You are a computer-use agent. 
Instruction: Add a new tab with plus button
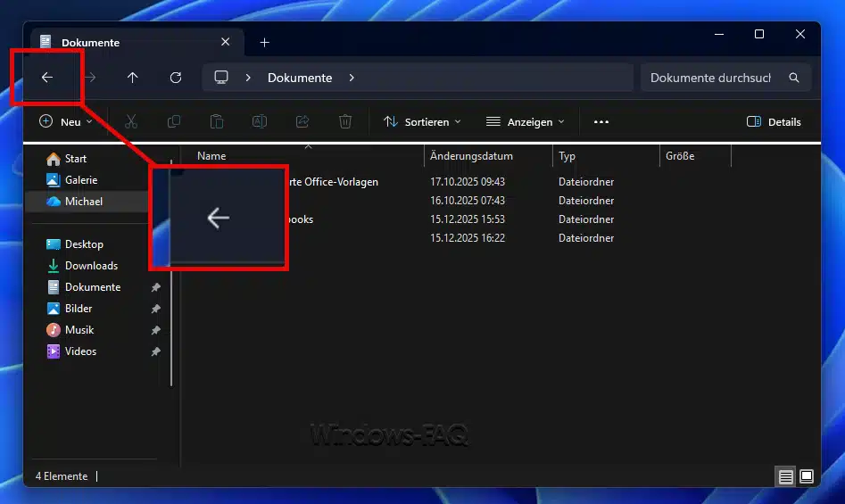pos(264,42)
